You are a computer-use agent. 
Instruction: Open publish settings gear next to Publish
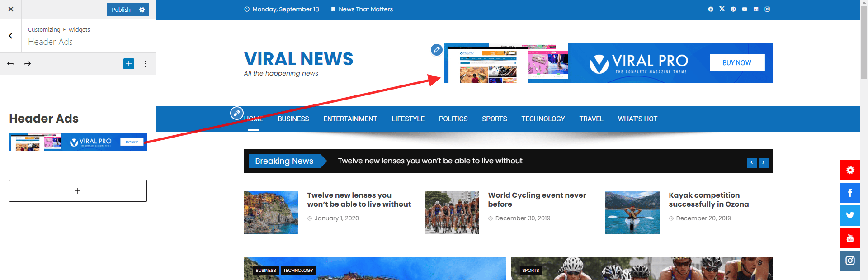[142, 9]
